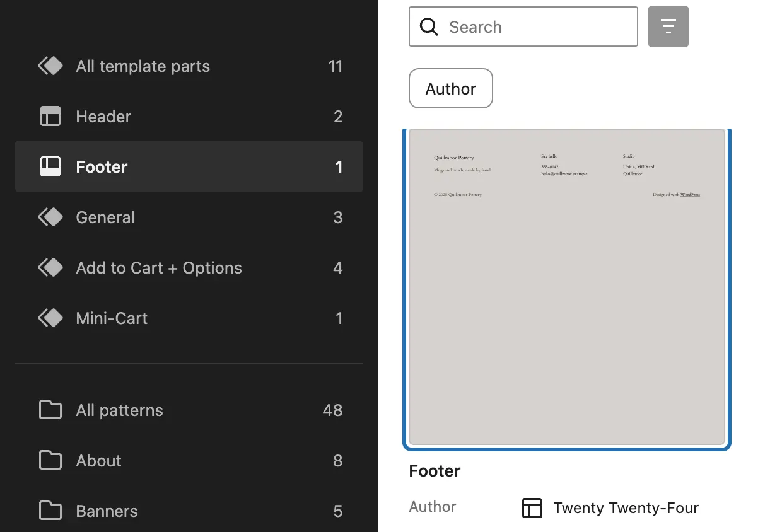Click the count 5 beside Banners
This screenshot has height=532, width=782.
(338, 511)
